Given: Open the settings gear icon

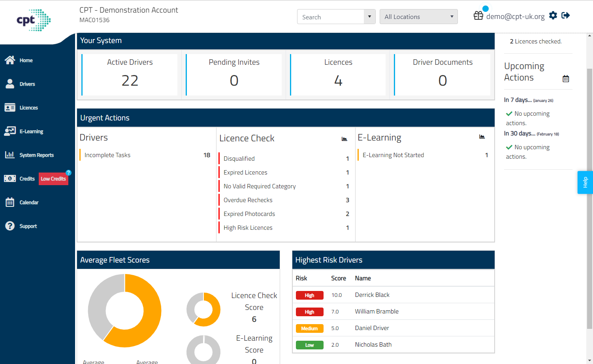Looking at the screenshot, I should point(553,15).
